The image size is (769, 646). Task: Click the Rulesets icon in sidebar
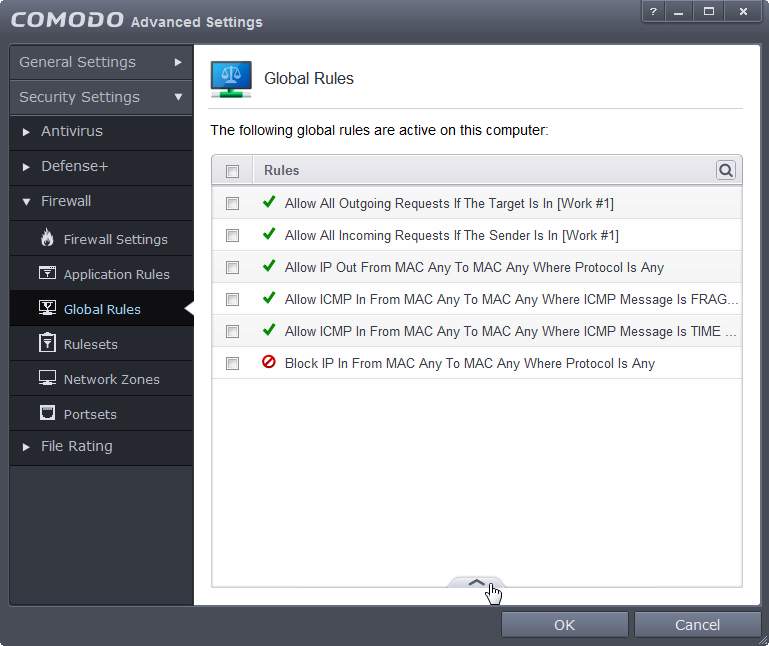click(47, 344)
